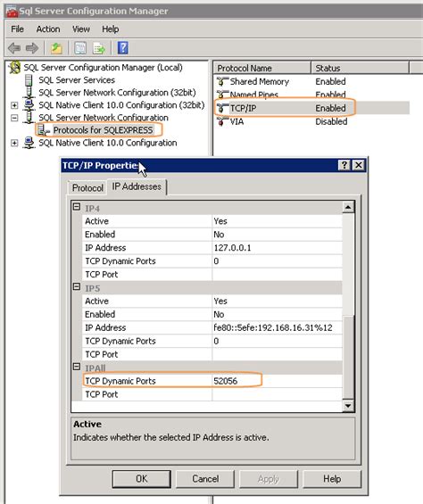Click the SQL Server Services tree icon
Image resolution: width=423 pixels, height=504 pixels.
click(29, 80)
